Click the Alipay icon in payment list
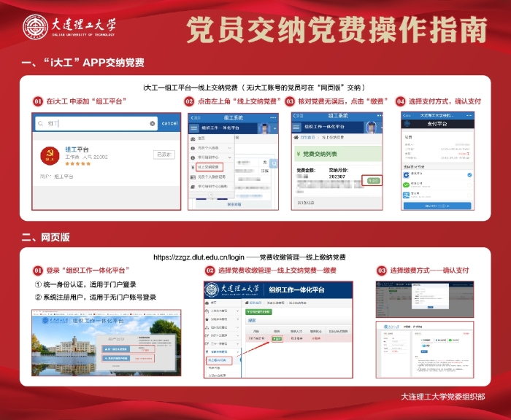Image resolution: width=511 pixels, height=420 pixels. (x=407, y=195)
